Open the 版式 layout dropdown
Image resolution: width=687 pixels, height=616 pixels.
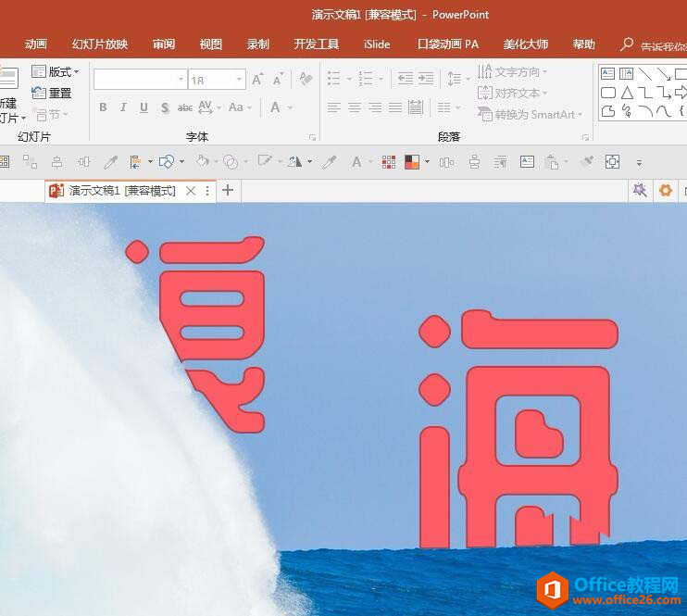click(x=56, y=71)
